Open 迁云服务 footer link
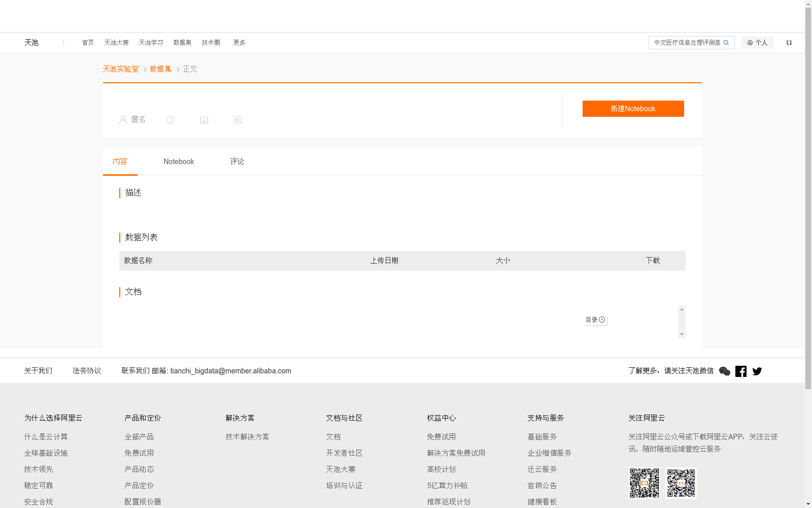 coord(542,469)
